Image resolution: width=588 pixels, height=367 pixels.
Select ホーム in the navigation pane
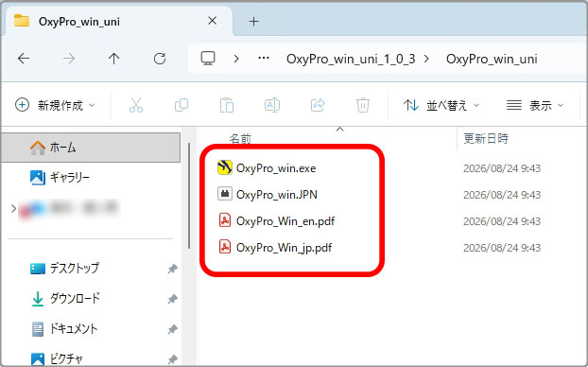(x=91, y=148)
